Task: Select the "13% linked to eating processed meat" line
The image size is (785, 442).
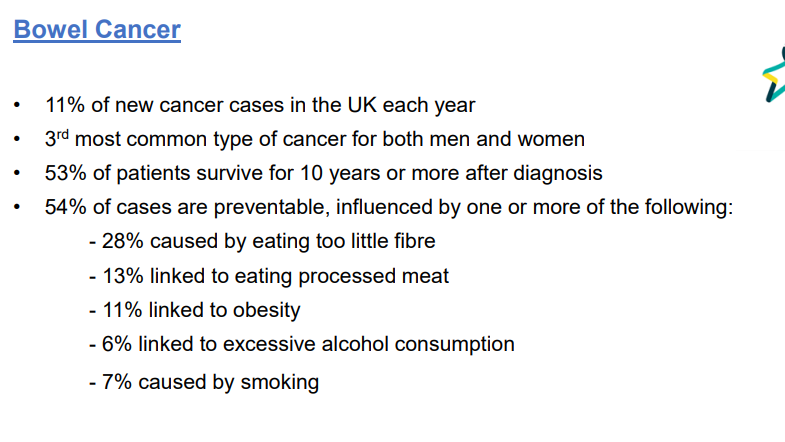Action: (x=269, y=276)
